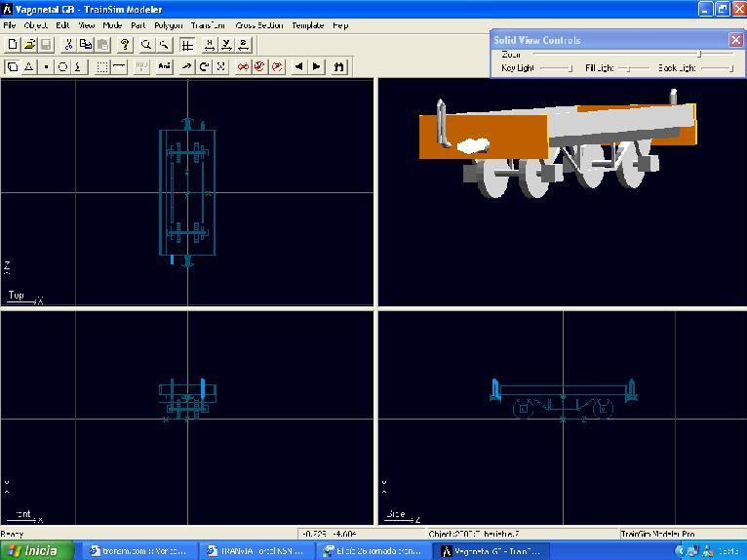747x560 pixels.
Task: Adjust the Zoom slider in Solid View Controls
Action: 698,55
